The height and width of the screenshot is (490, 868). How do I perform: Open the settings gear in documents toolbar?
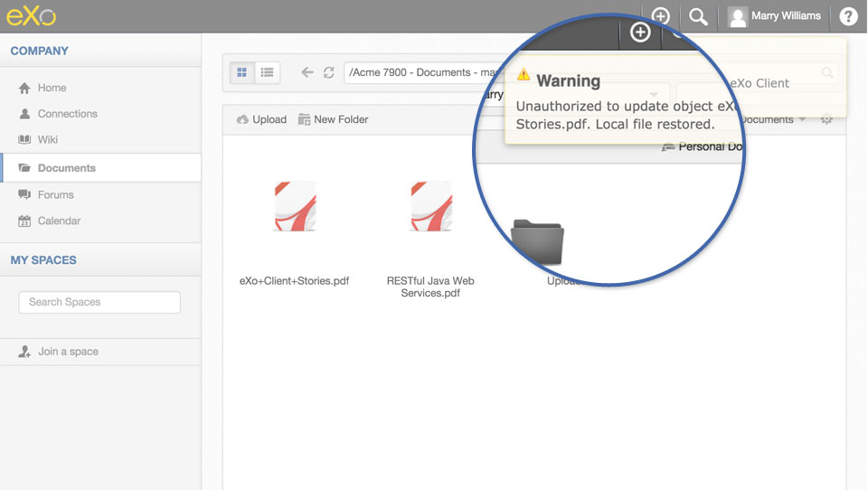click(x=826, y=119)
